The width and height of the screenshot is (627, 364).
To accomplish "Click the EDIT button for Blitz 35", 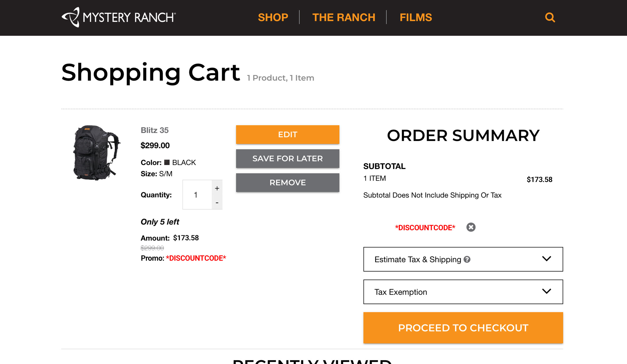I will [288, 135].
